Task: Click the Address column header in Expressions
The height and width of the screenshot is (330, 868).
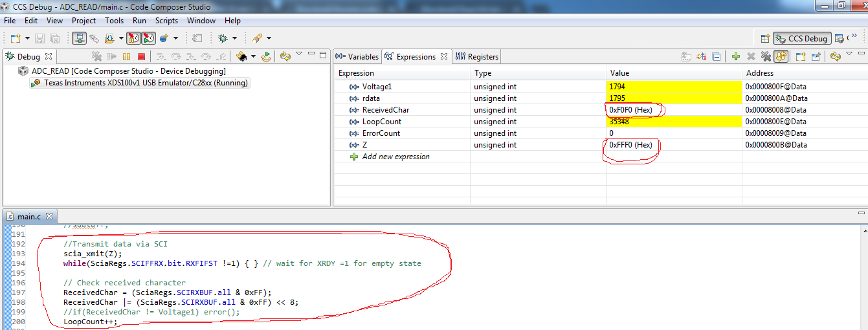Action: click(x=805, y=73)
